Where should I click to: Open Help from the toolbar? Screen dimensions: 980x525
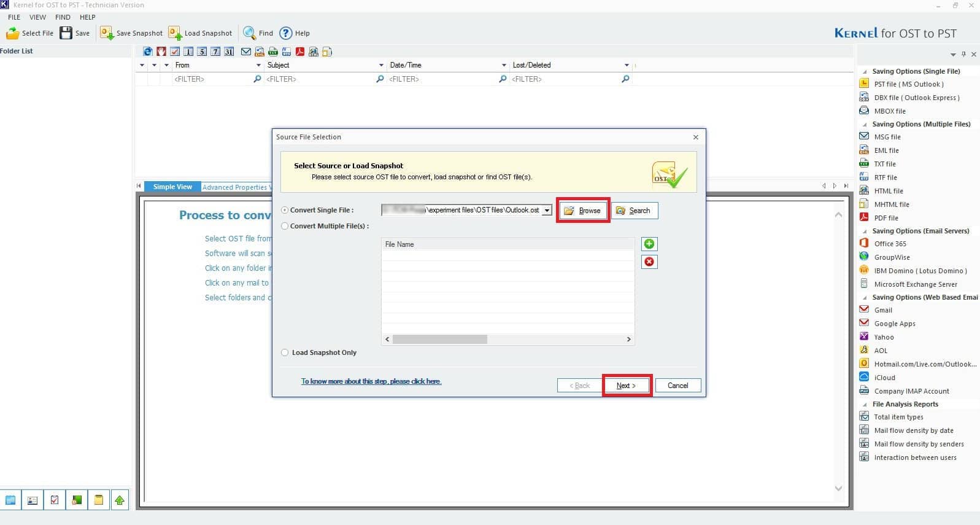[x=295, y=33]
